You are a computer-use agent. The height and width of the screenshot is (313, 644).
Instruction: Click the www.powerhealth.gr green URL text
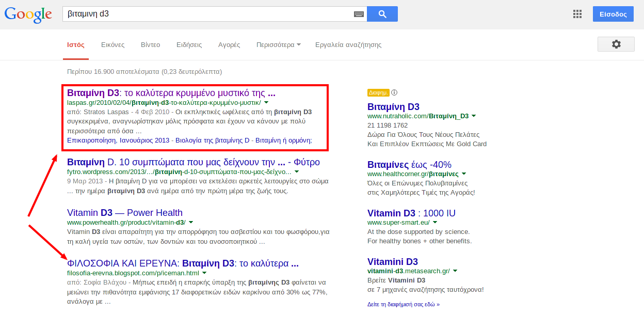point(126,223)
